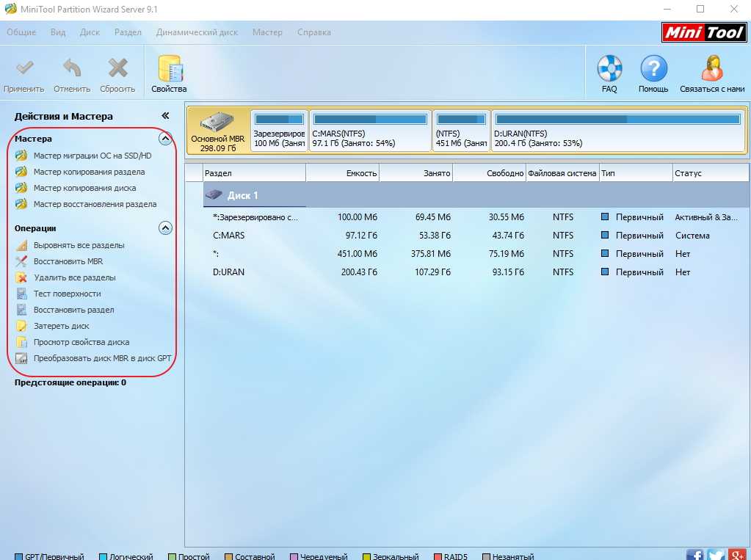The width and height of the screenshot is (751, 560).
Task: Open disk Свойства (Properties) toolbar icon
Action: [x=169, y=70]
